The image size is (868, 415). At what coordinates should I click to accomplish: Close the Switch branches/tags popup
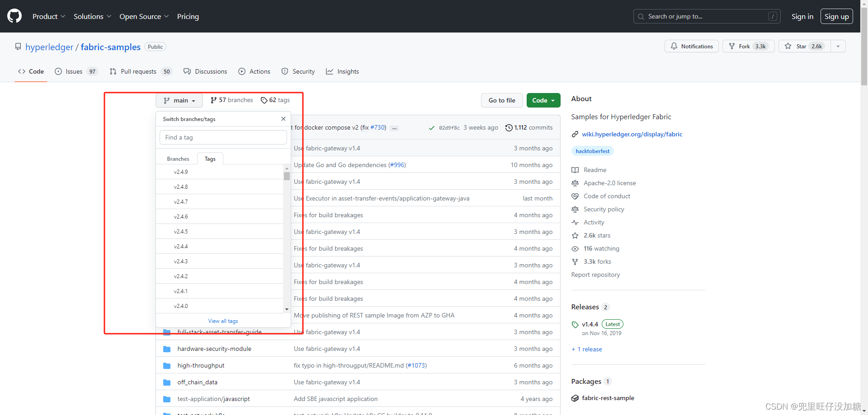tap(283, 119)
